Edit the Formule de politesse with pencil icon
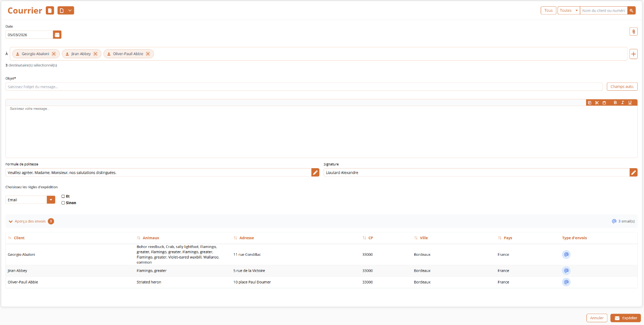Image resolution: width=644 pixels, height=325 pixels. coord(315,172)
